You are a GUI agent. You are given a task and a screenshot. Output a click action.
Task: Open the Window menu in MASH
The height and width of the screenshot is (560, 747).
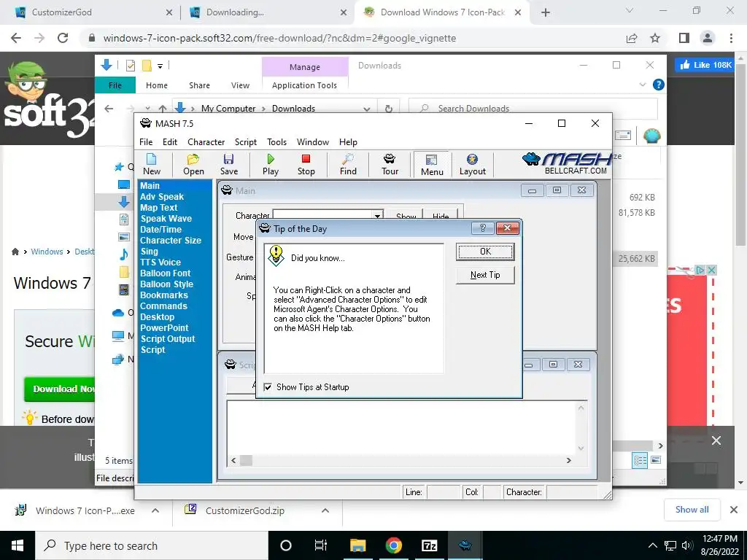pyautogui.click(x=312, y=142)
